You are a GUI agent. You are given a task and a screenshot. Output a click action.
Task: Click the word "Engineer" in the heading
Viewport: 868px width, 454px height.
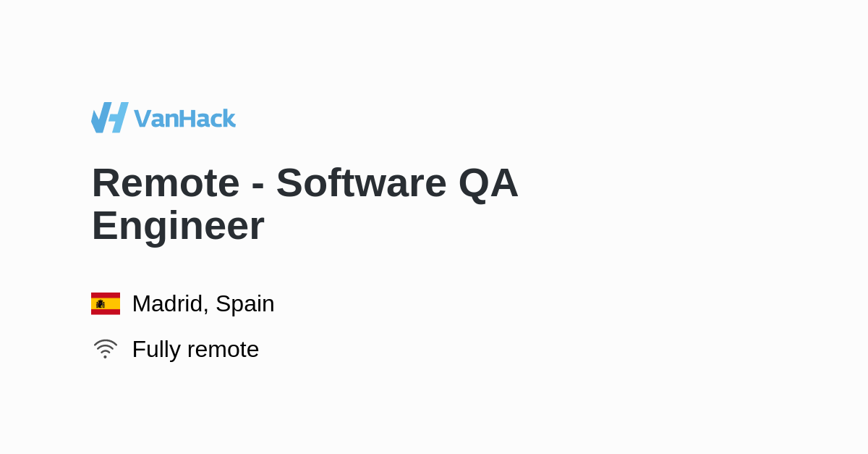[x=178, y=225]
